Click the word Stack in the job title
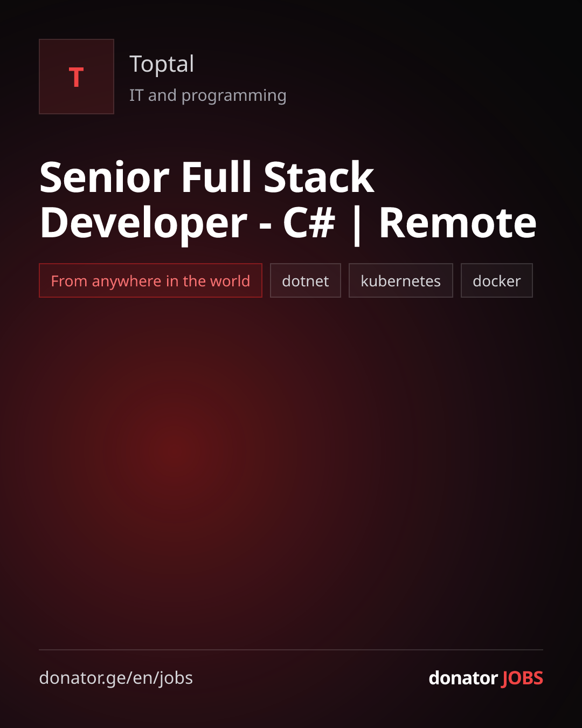 click(x=319, y=177)
